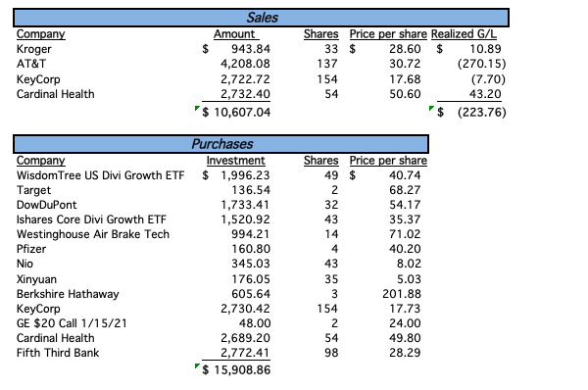Select the Realized G/L column header
This screenshot has width=588, height=390.
click(464, 34)
